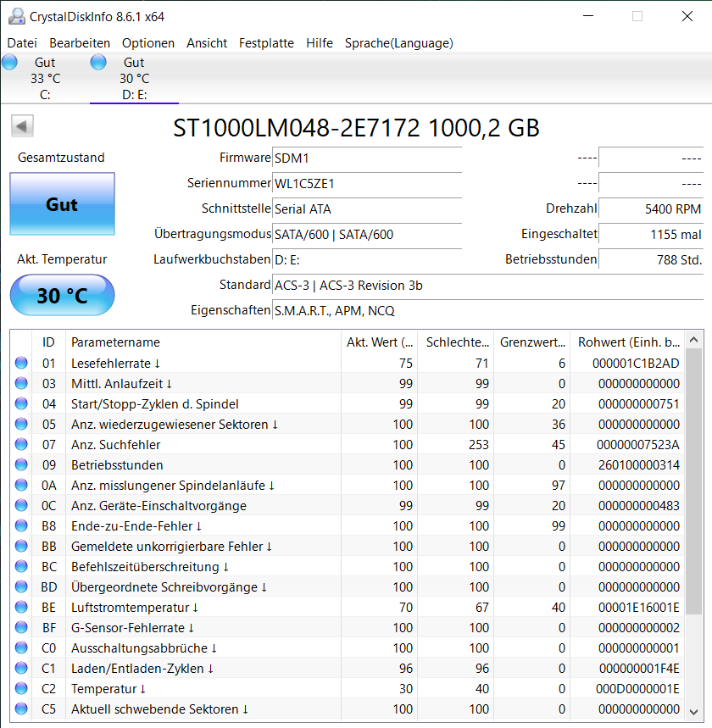Open the Festplatte menu

[266, 43]
